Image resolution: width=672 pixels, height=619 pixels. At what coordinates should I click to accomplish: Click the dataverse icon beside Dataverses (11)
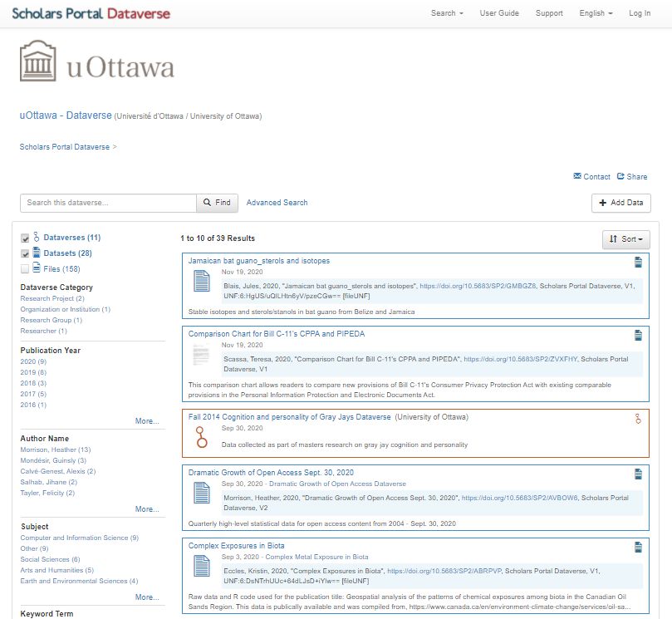pos(37,237)
